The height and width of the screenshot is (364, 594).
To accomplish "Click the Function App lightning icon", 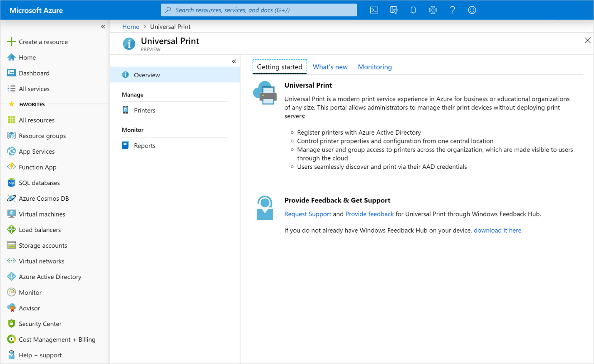I will 11,167.
